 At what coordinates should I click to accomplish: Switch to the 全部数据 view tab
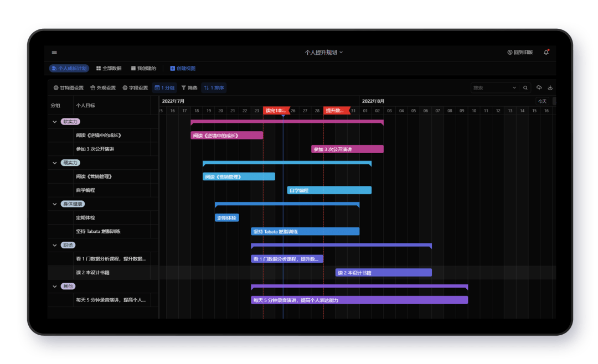[109, 69]
